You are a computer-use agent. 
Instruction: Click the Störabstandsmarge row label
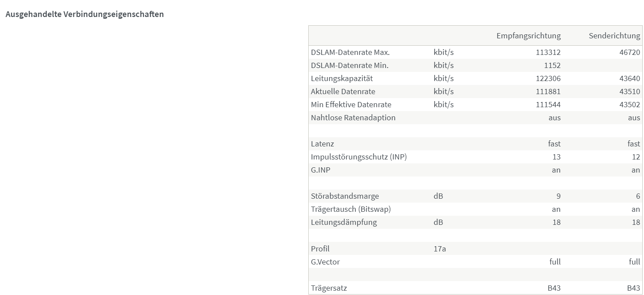[345, 196]
